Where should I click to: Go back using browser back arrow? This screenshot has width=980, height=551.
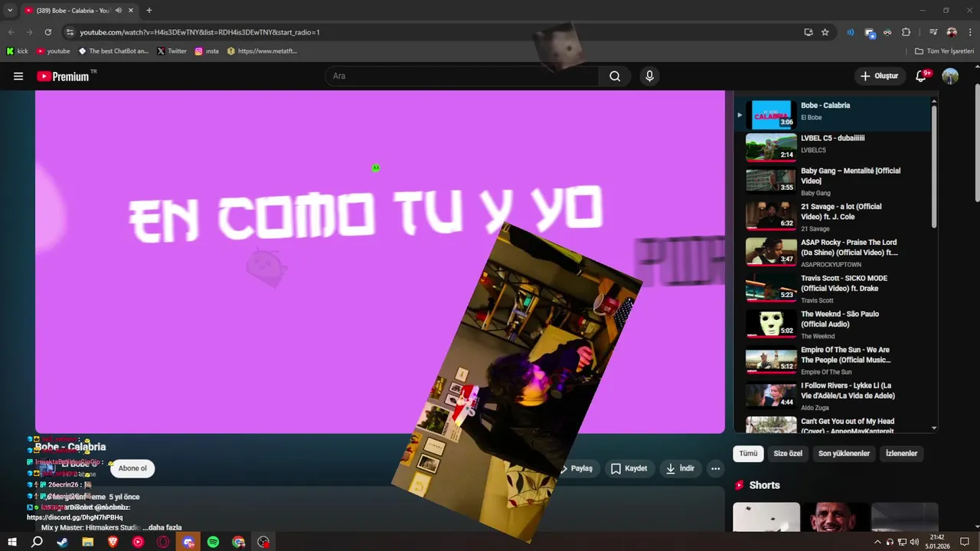[11, 32]
